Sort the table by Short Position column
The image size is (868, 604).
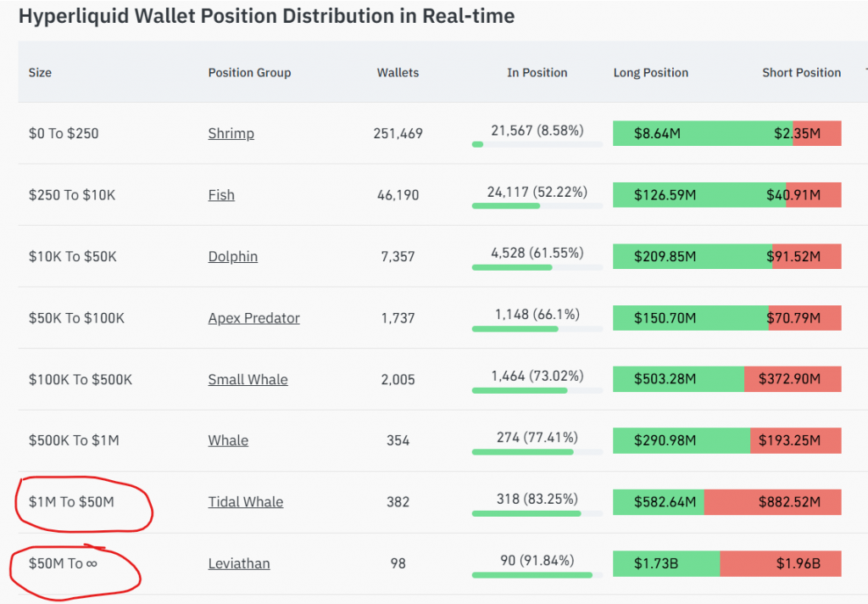(801, 73)
